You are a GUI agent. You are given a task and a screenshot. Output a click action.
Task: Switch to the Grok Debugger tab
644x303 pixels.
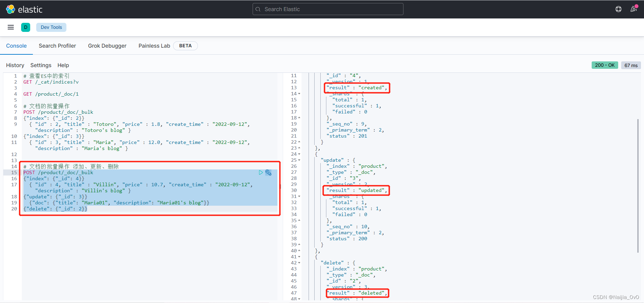[x=107, y=46]
